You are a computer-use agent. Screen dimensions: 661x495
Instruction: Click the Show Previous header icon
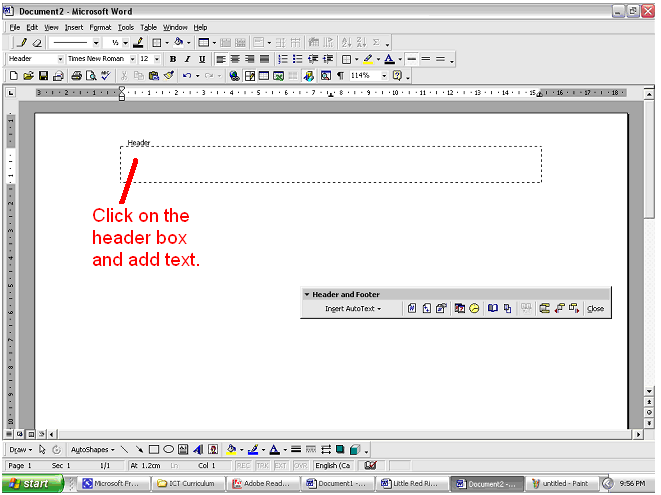pos(559,309)
